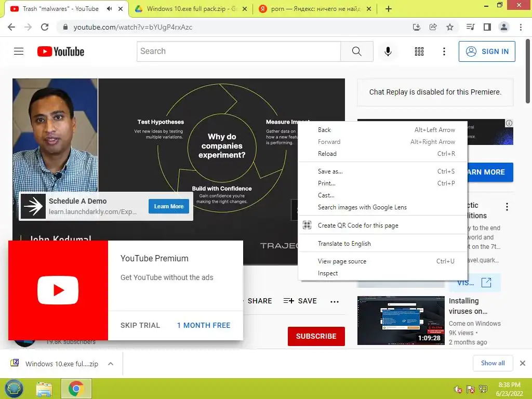This screenshot has height=399, width=532.
Task: Close the downloads bar
Action: (x=523, y=363)
